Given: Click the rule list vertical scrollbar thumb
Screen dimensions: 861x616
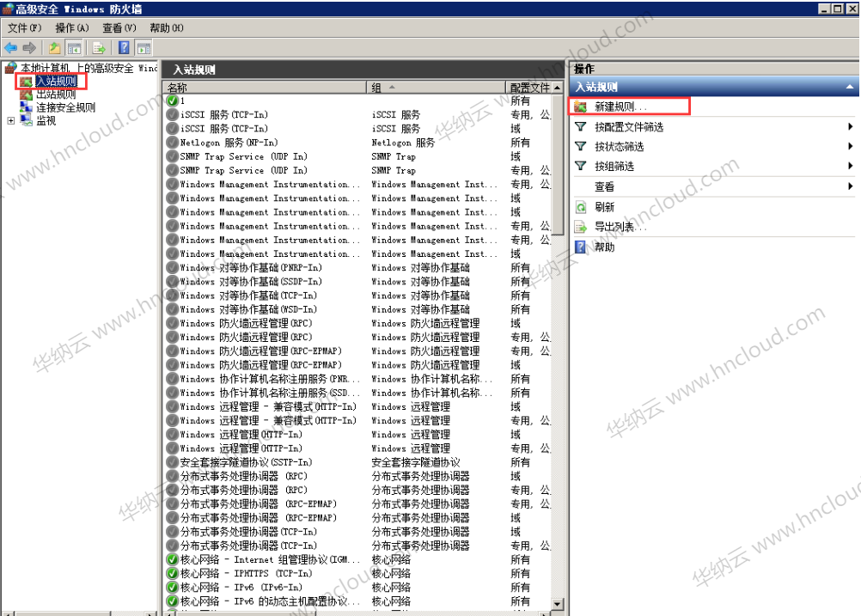Looking at the screenshot, I should pyautogui.click(x=558, y=164).
